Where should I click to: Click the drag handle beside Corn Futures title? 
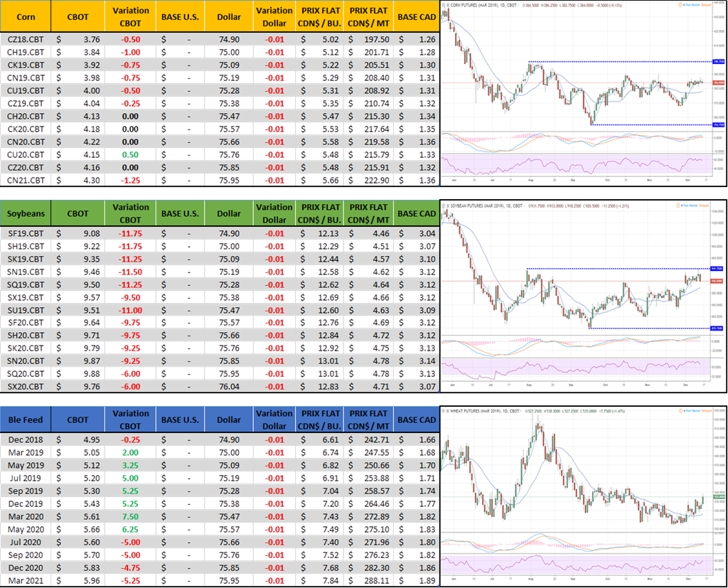pyautogui.click(x=446, y=4)
